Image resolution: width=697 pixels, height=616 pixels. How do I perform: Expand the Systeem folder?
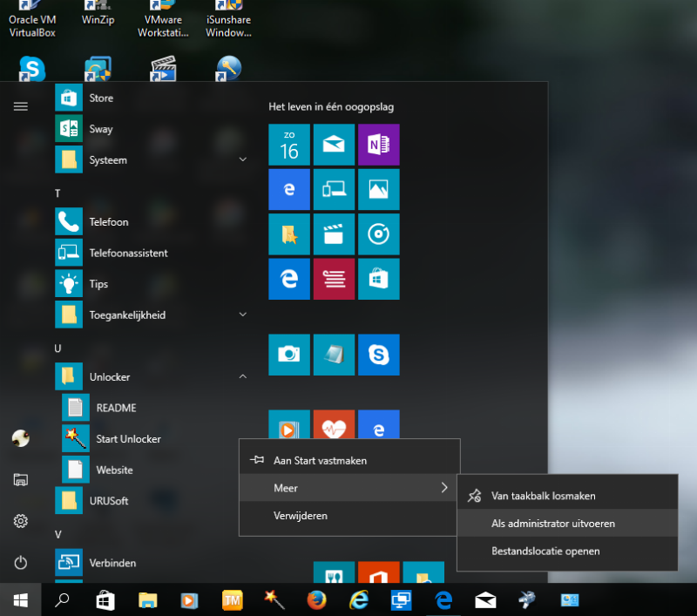pyautogui.click(x=242, y=160)
